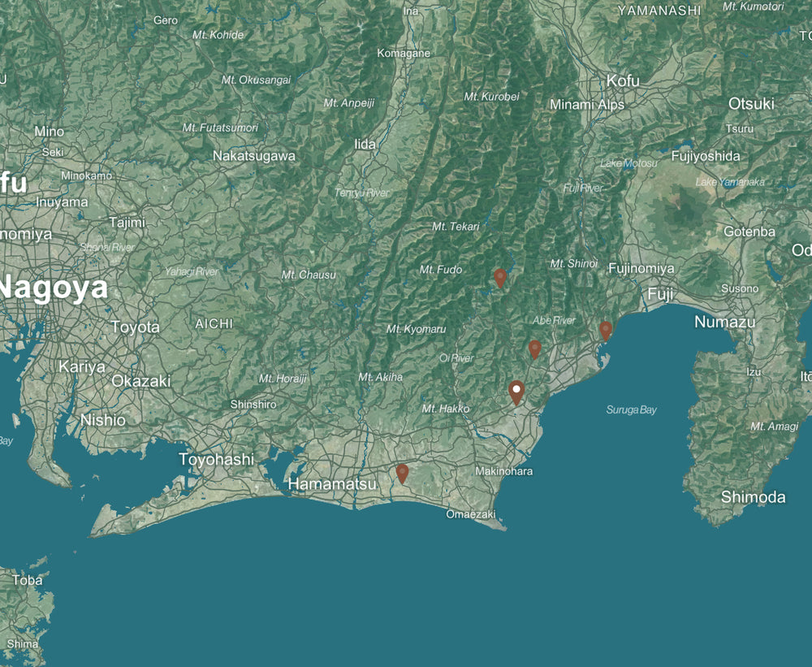Image resolution: width=812 pixels, height=667 pixels.
Task: Click the Kofu city label
Action: 623,81
